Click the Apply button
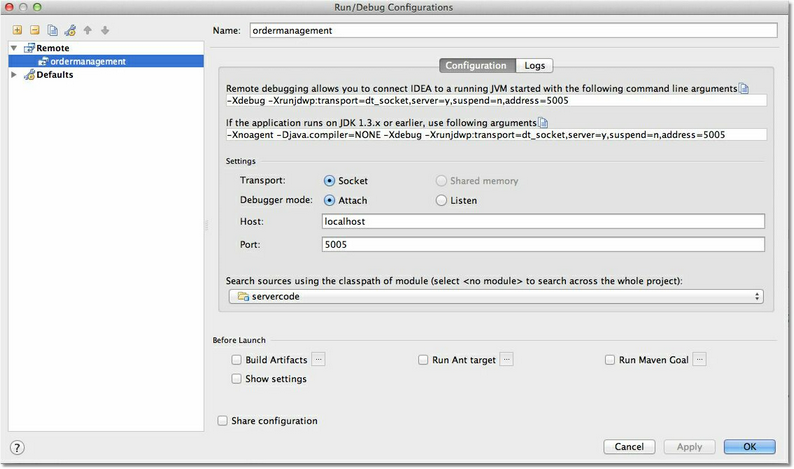Viewport: 794px width, 469px height. click(689, 447)
